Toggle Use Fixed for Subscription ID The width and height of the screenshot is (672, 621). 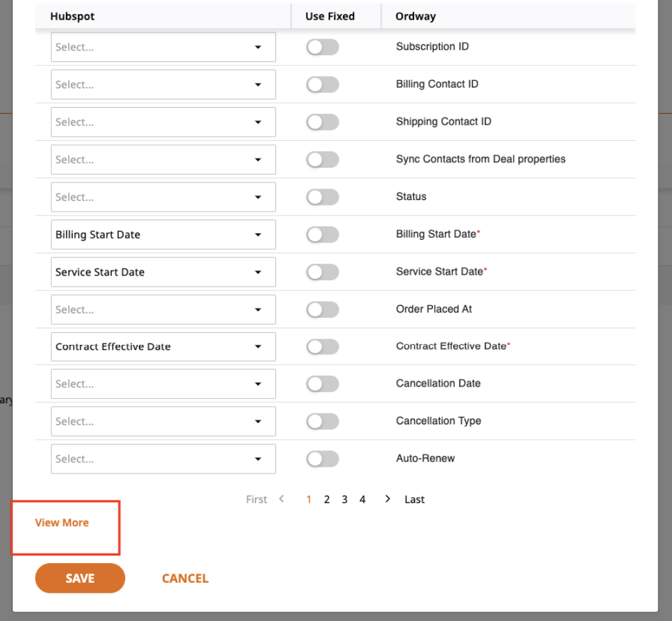point(323,47)
